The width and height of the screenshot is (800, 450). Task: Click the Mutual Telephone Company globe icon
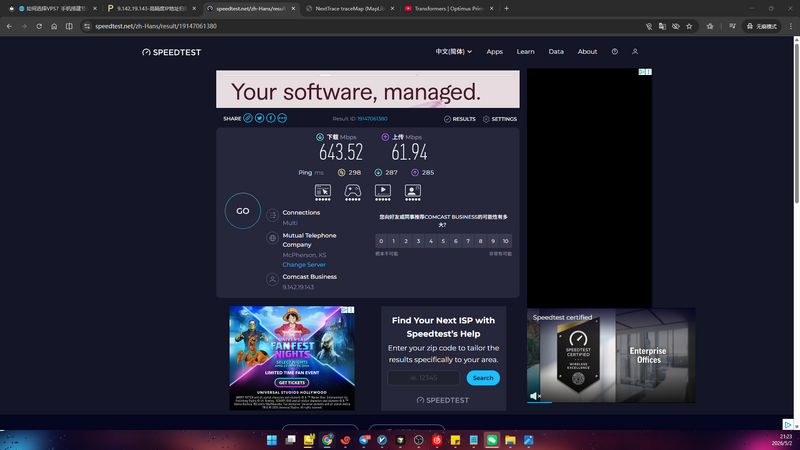coord(272,238)
